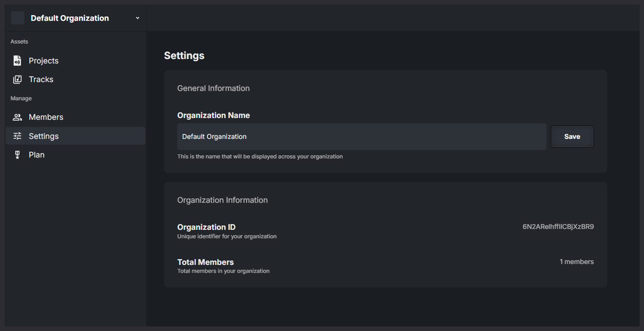Image resolution: width=644 pixels, height=331 pixels.
Task: Click the Members people icon
Action: coord(17,117)
